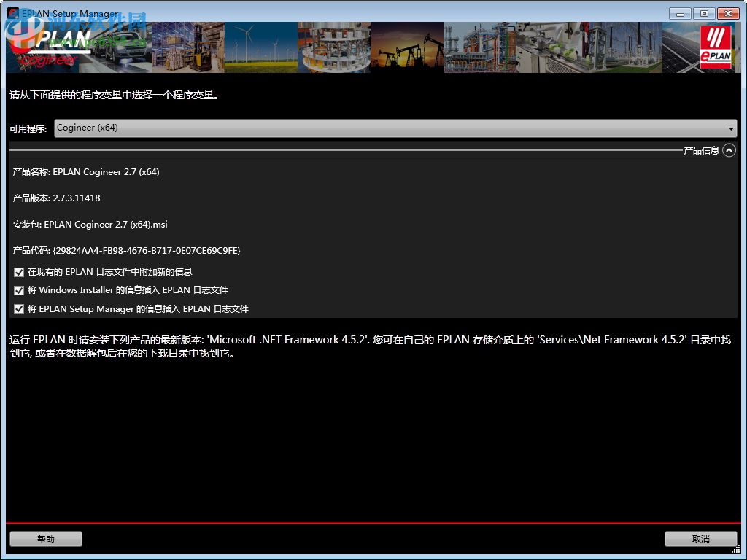The width and height of the screenshot is (747, 560).
Task: Click the 帮助 help button
Action: tap(46, 539)
